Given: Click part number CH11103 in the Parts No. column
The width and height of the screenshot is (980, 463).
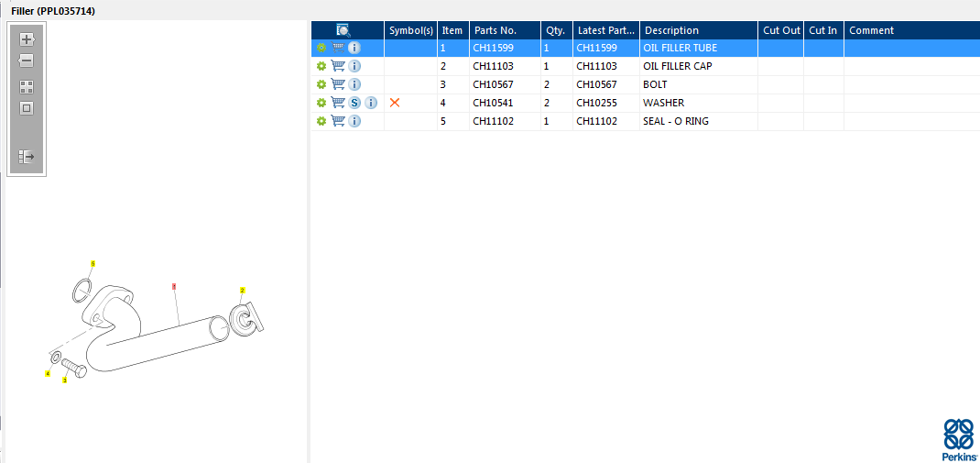Looking at the screenshot, I should coord(493,66).
